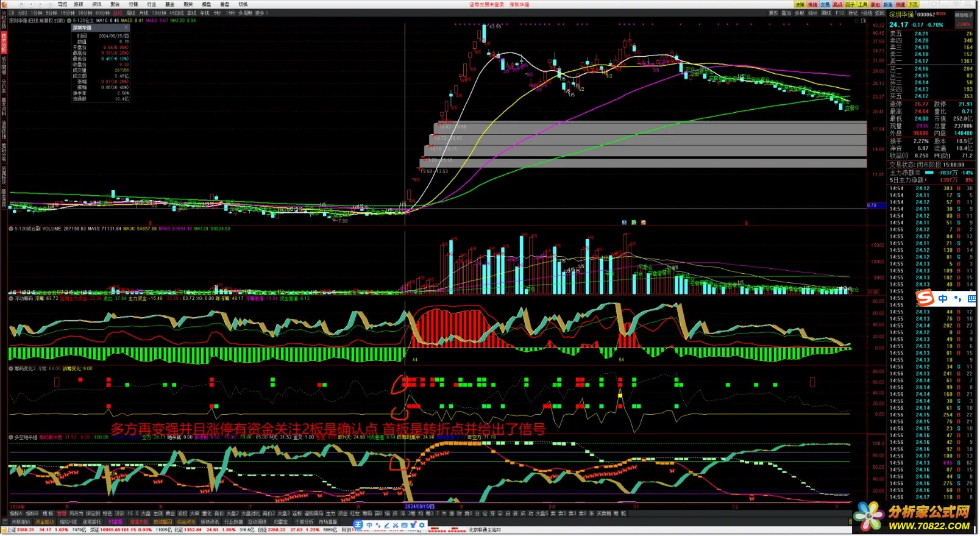
Task: Click the 版面 toolbar button
Action: point(887,4)
